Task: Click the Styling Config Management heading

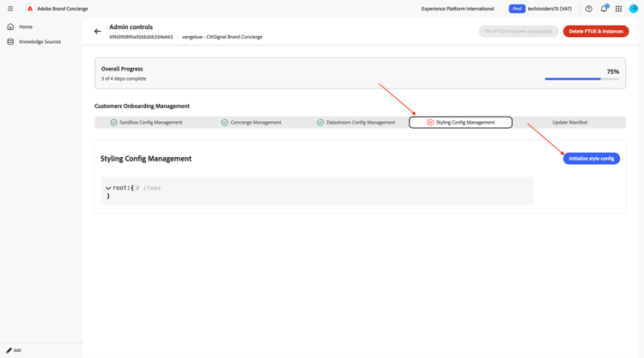Action: tap(146, 159)
